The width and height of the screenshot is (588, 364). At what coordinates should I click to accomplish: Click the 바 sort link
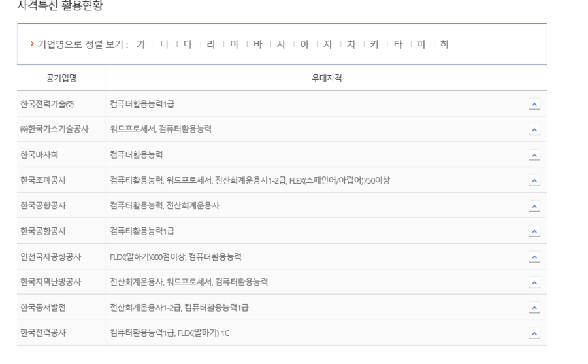click(257, 44)
